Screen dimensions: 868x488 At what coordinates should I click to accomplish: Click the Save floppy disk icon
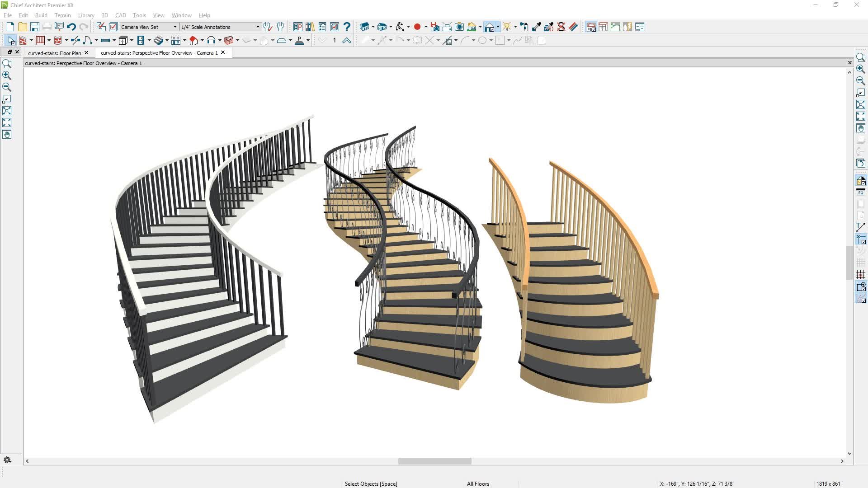[34, 27]
